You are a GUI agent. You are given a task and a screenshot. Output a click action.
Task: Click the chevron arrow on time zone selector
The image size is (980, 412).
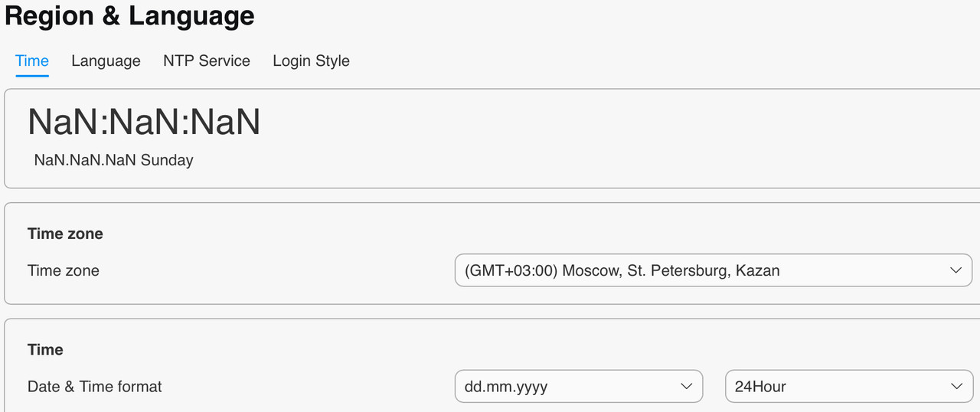(x=955, y=270)
